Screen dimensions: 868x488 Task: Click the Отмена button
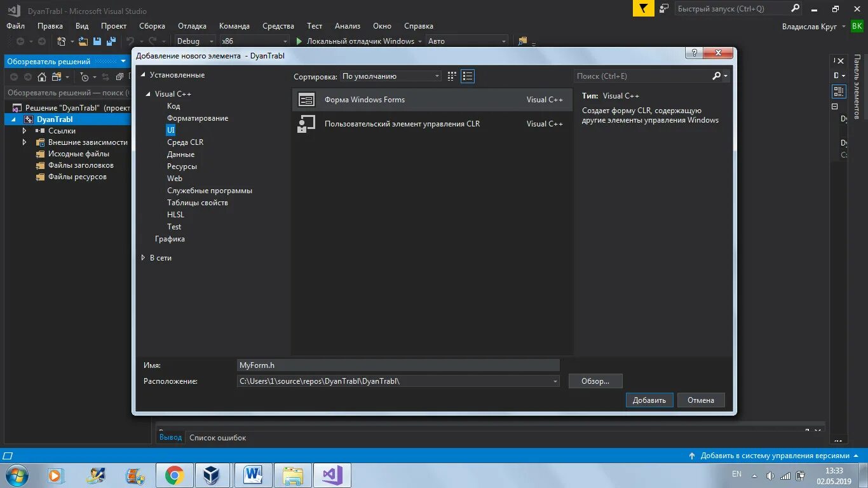701,400
